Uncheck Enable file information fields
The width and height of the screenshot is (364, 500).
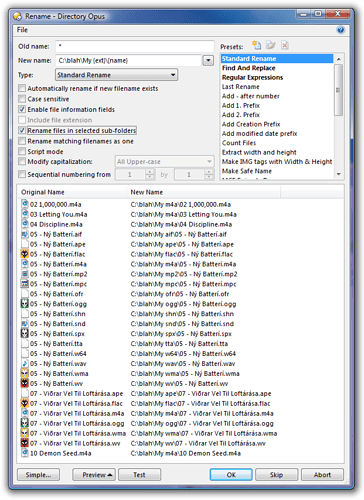click(22, 109)
